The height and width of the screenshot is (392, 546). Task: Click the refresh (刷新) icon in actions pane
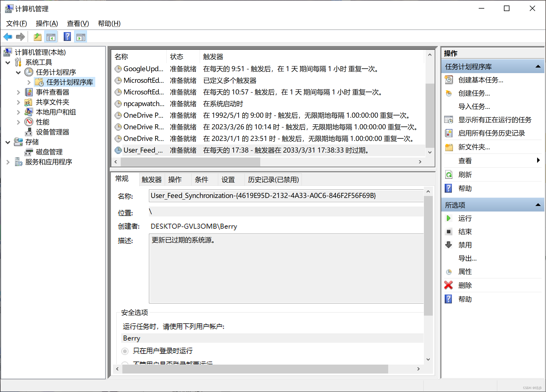(449, 175)
